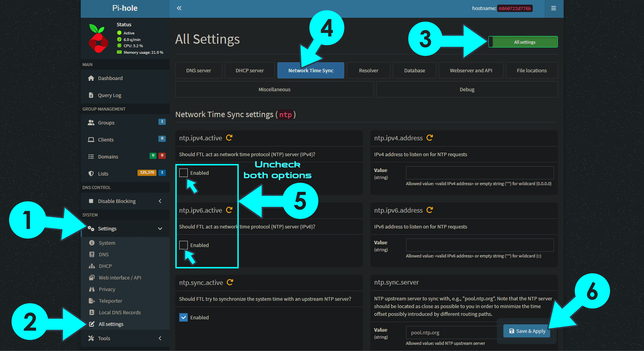Image resolution: width=644 pixels, height=351 pixels.
Task: Expand Tools submenu arrow
Action: [x=160, y=338]
